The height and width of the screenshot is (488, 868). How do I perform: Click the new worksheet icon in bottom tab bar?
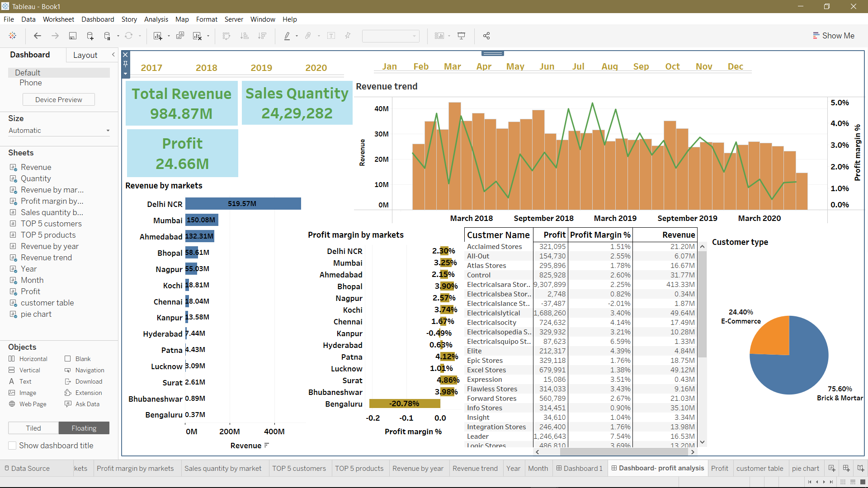832,468
